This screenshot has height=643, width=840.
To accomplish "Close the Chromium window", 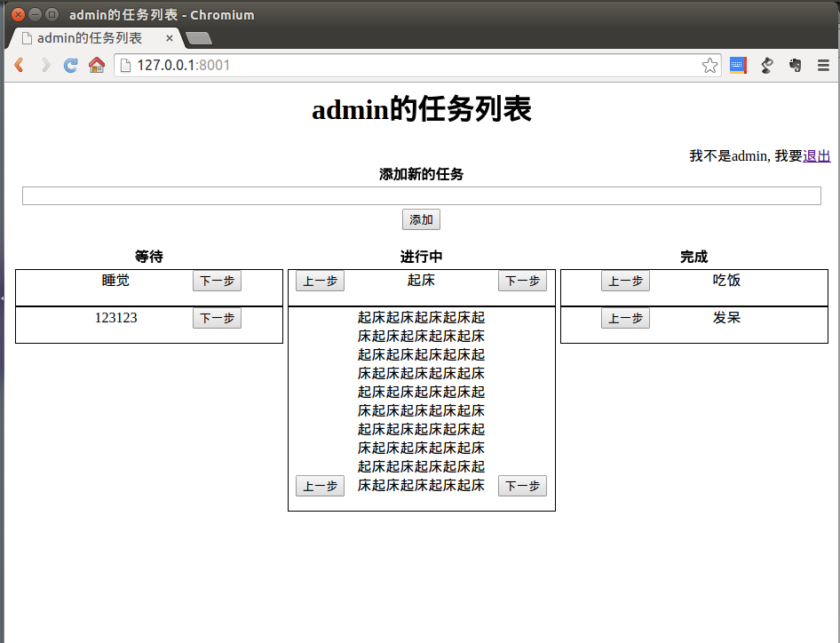I will click(19, 14).
